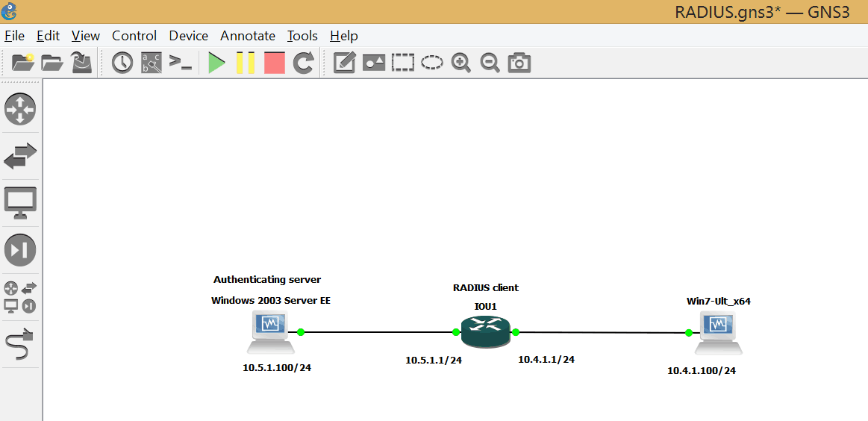Browse security devices in sidebar
The width and height of the screenshot is (868, 421).
coord(20,250)
